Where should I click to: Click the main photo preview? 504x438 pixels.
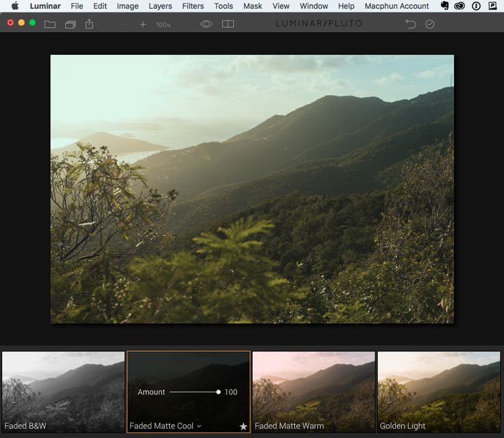[x=252, y=189]
